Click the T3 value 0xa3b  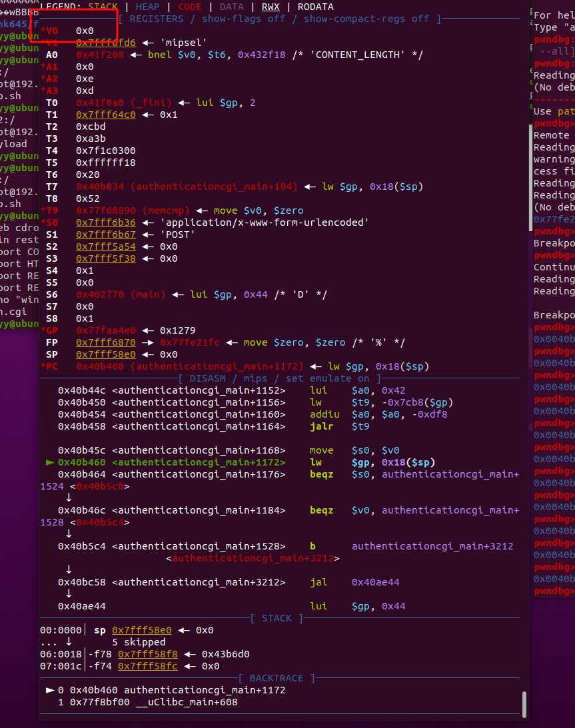(x=91, y=139)
